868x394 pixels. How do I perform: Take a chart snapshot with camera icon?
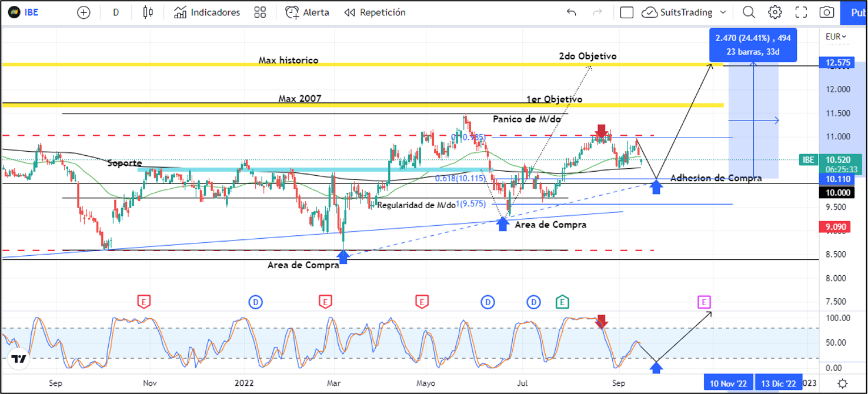click(827, 12)
